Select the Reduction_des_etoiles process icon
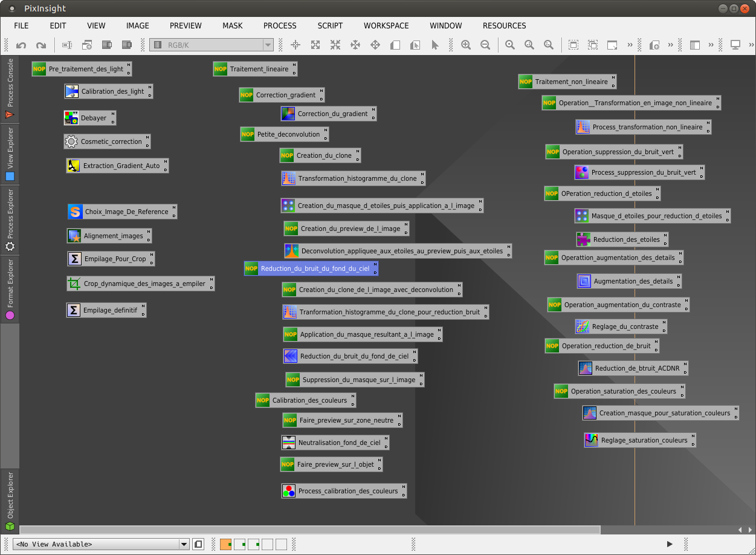The width and height of the screenshot is (756, 555). pos(584,239)
